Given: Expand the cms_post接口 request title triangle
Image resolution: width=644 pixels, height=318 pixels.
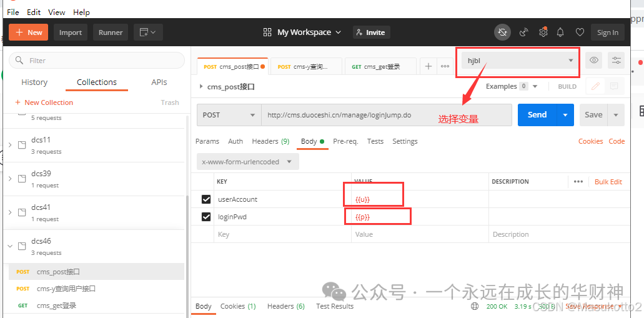Looking at the screenshot, I should click(x=201, y=86).
